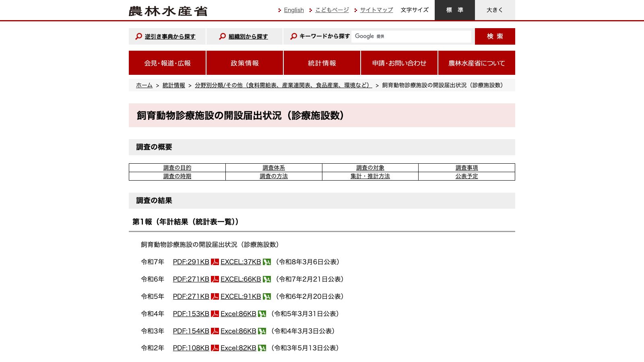Click the PDF icon for 令和3年
644x362 pixels.
[215, 331]
